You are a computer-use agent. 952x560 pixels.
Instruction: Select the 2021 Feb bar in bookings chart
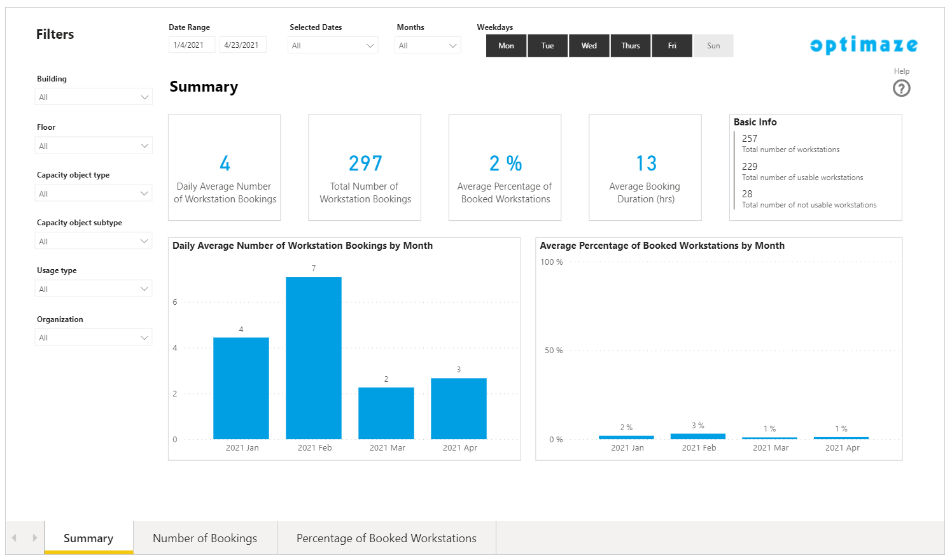(314, 358)
